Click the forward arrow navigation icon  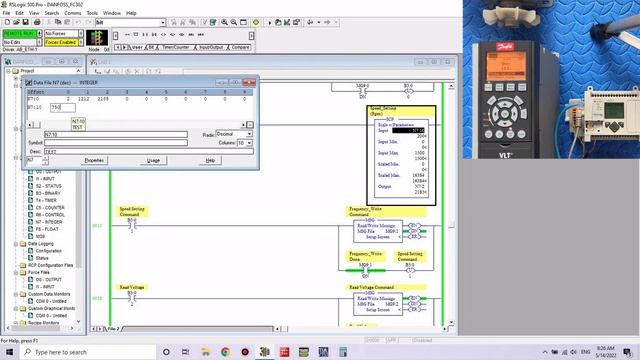coord(327,22)
